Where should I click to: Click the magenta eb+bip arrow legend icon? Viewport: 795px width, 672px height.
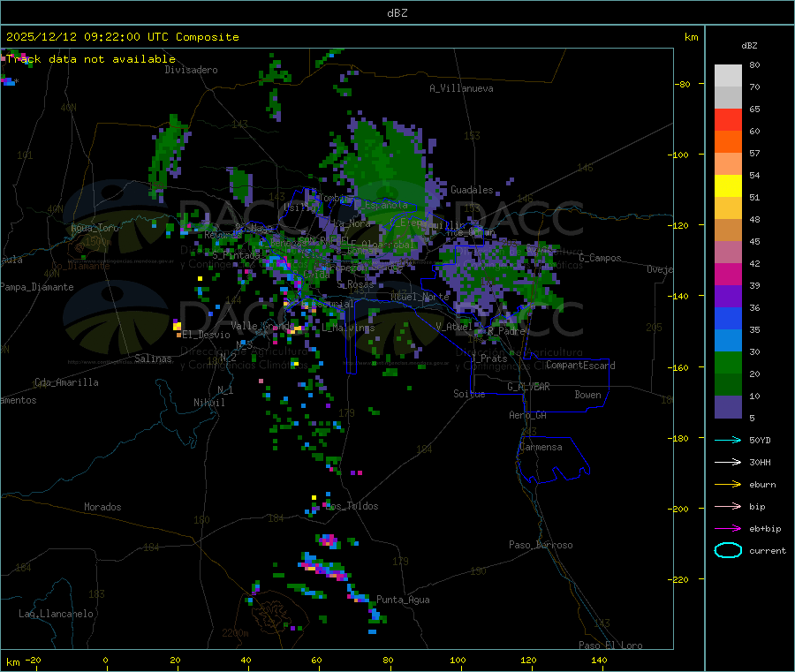tap(728, 529)
